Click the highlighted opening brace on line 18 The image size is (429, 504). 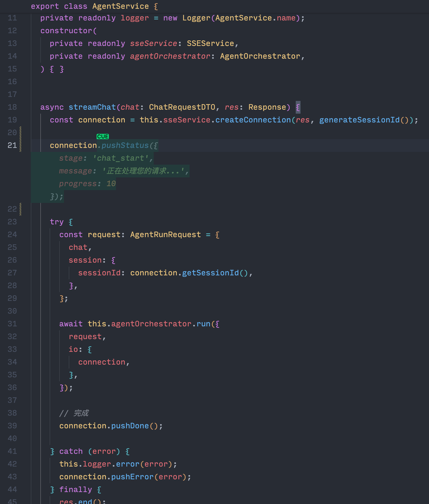point(298,107)
